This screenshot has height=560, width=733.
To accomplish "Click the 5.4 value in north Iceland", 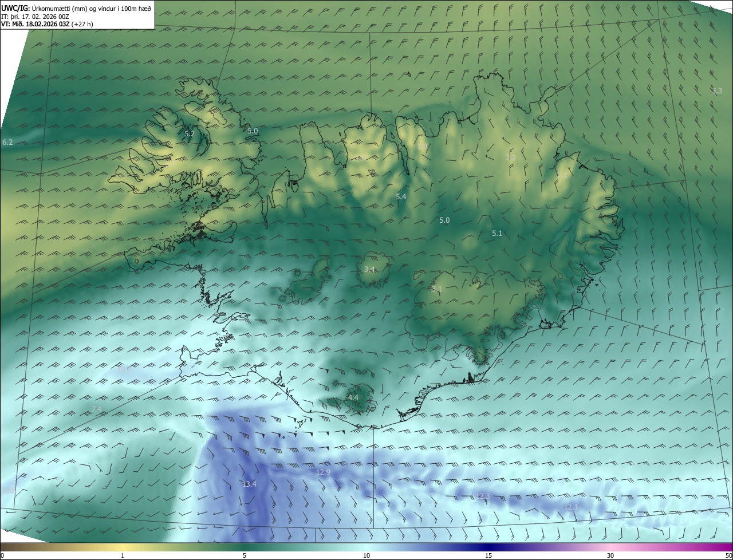I will pos(401,197).
